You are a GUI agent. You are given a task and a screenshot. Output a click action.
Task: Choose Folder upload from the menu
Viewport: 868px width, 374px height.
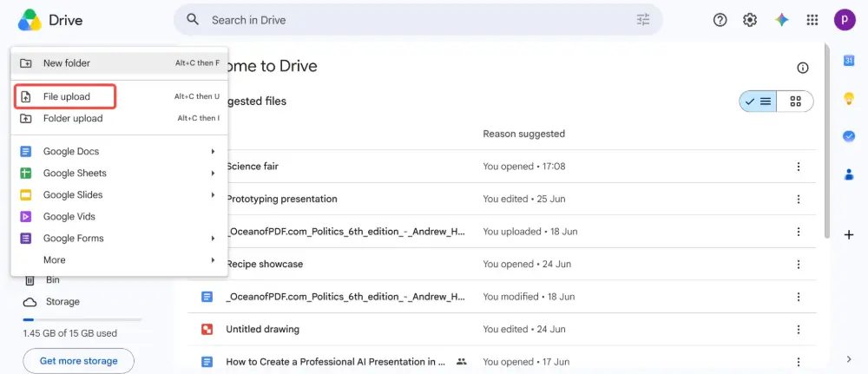point(119,118)
